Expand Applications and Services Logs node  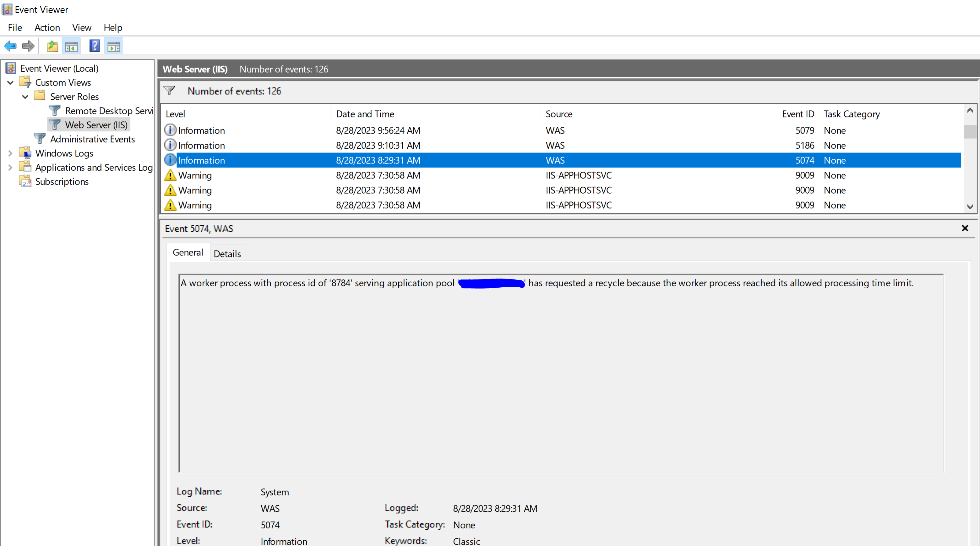coord(10,168)
